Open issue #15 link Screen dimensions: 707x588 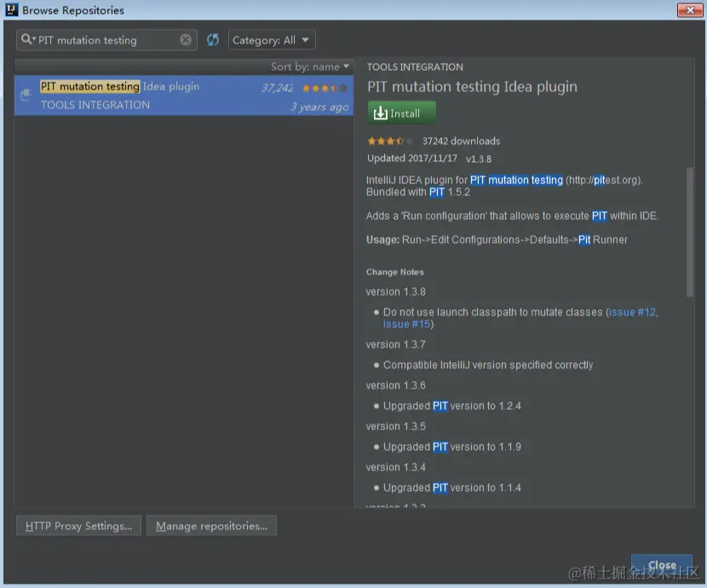pyautogui.click(x=406, y=324)
